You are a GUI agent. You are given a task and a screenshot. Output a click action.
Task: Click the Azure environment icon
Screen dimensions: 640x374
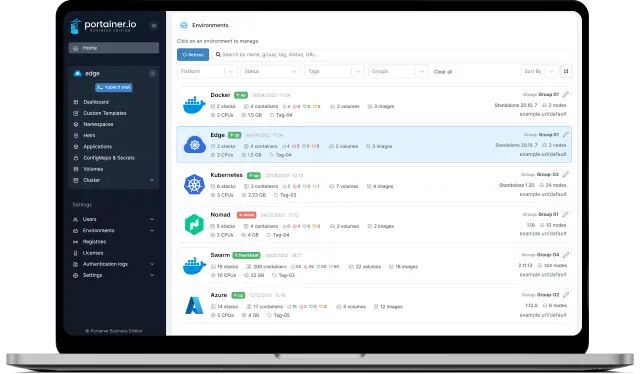pos(194,305)
